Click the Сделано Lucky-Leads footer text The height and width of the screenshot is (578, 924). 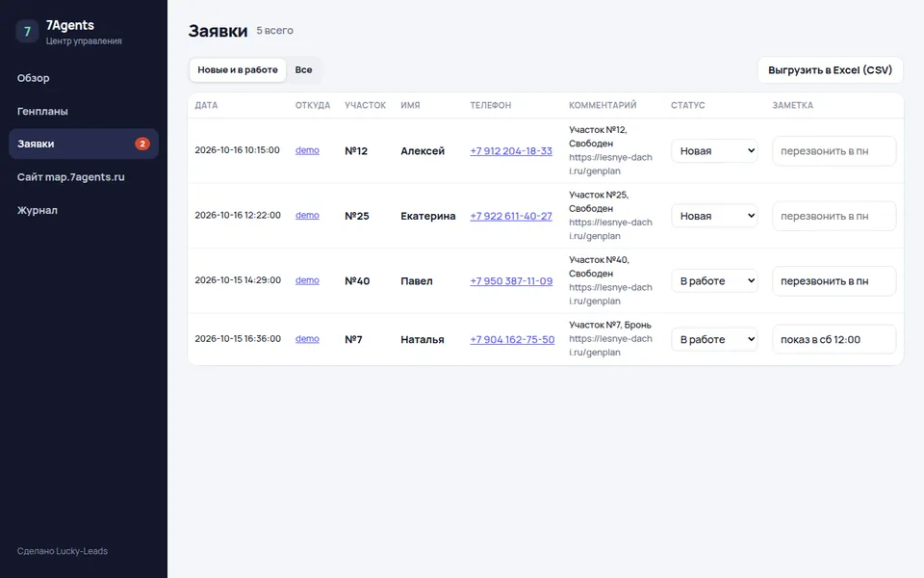63,551
